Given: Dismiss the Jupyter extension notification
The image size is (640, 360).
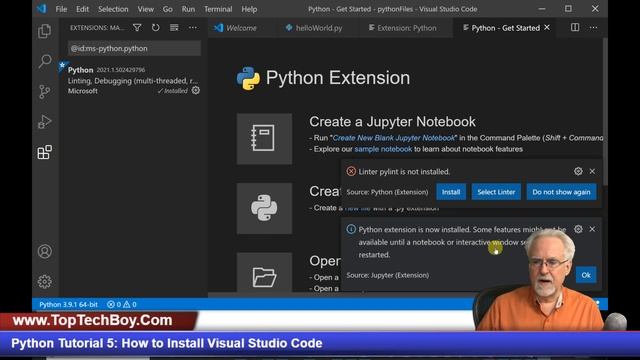Looking at the screenshot, I should point(592,229).
